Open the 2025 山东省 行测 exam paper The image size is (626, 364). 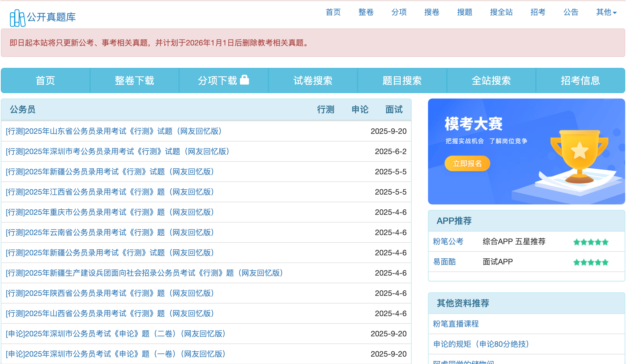click(114, 131)
